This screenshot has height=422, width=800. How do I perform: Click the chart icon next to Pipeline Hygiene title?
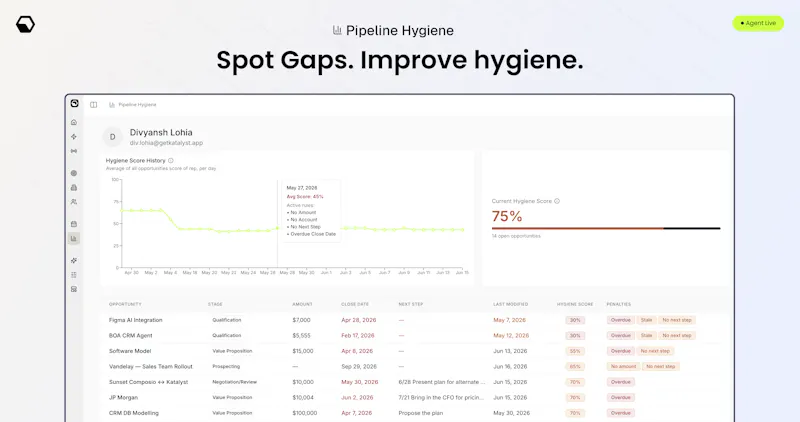click(x=337, y=31)
